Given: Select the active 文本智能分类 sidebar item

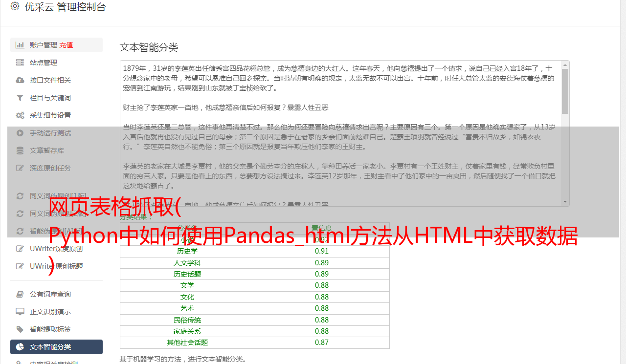Looking at the screenshot, I should pos(56,347).
